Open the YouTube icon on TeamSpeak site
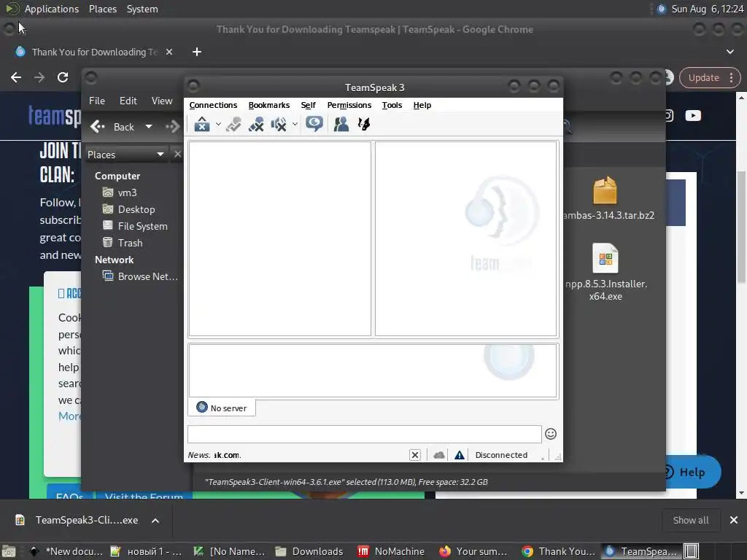 pyautogui.click(x=693, y=116)
